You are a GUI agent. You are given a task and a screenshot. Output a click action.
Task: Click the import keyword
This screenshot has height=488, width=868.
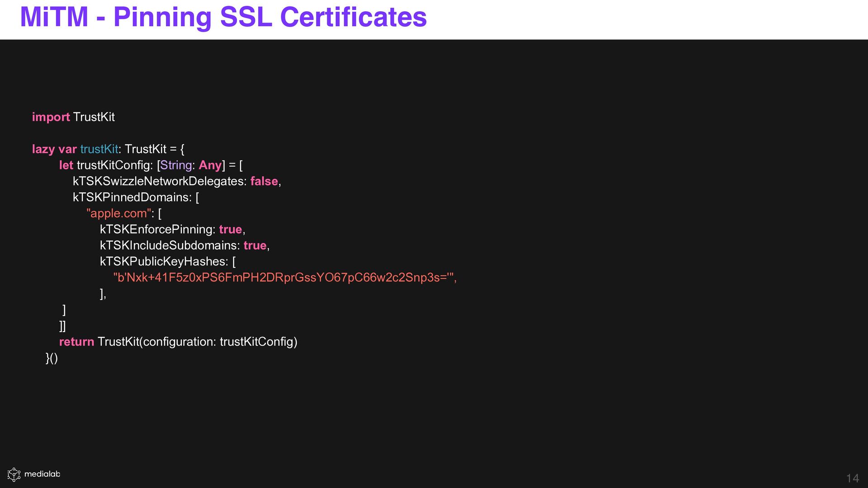51,117
